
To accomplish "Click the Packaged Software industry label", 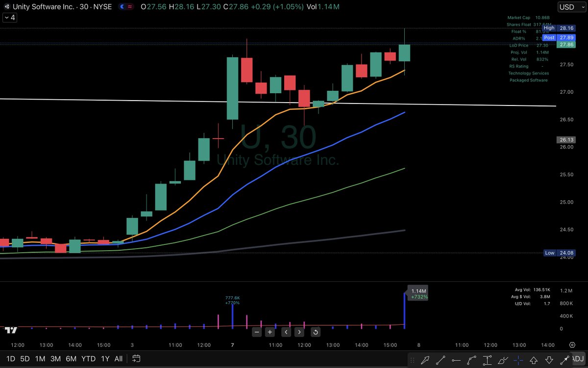I will 528,80.
